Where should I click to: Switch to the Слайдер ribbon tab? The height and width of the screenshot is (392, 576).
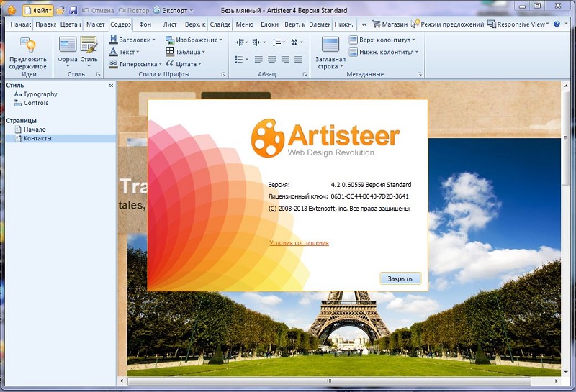[220, 24]
